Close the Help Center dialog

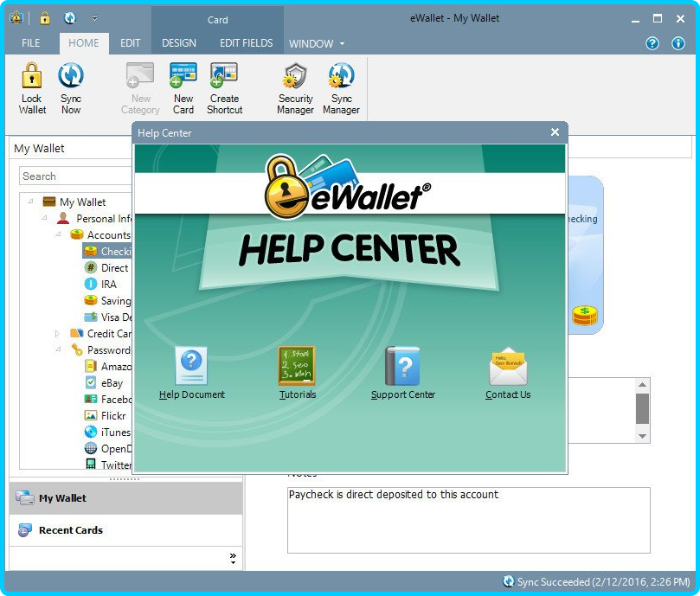click(555, 132)
